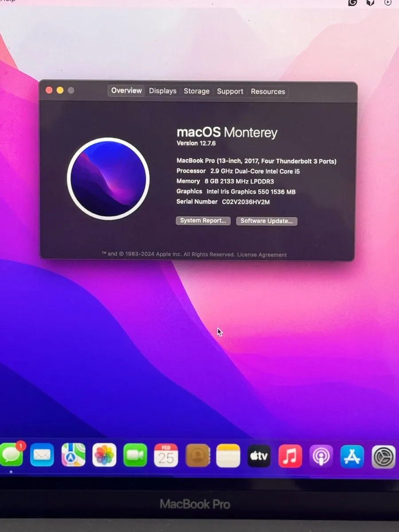The width and height of the screenshot is (399, 532).
Task: Start FaceTime from the Dock
Action: point(135,455)
